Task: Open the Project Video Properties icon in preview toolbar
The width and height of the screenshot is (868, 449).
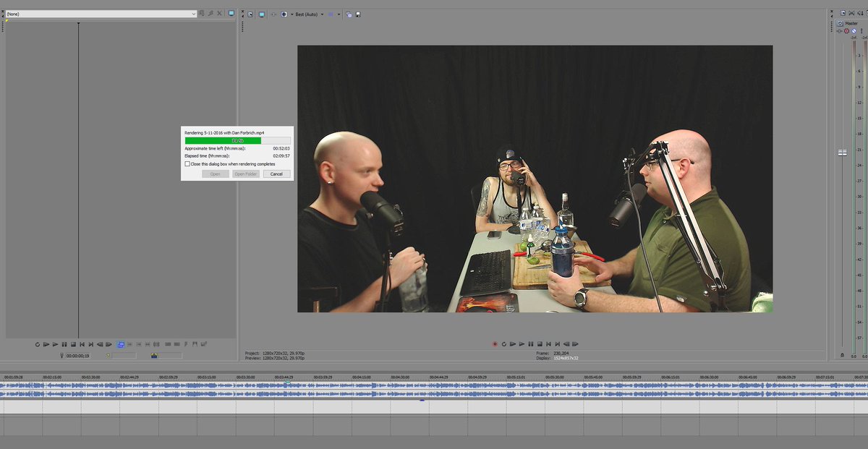Action: [250, 14]
